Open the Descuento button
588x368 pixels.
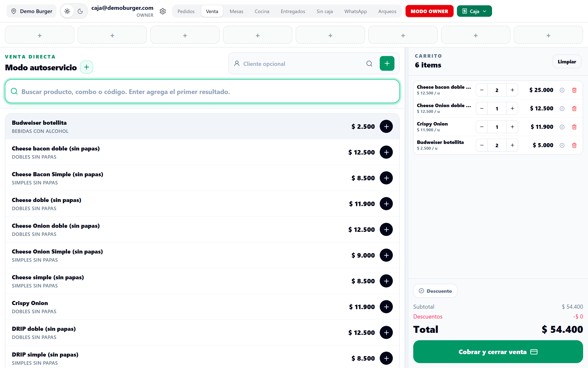(435, 291)
